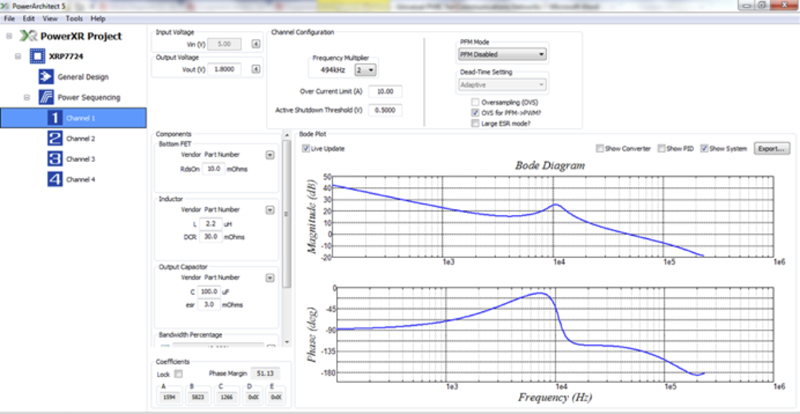Click the arrow button beside Vin
800x414 pixels.
coord(257,44)
